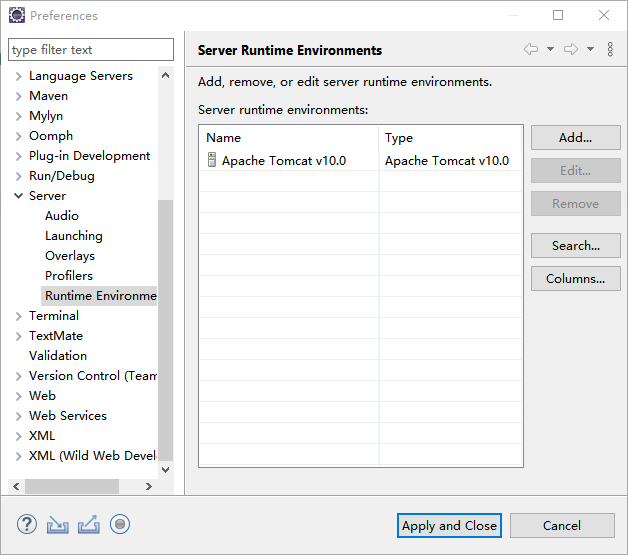This screenshot has height=555, width=628.
Task: Click the Type column header
Action: (450, 138)
